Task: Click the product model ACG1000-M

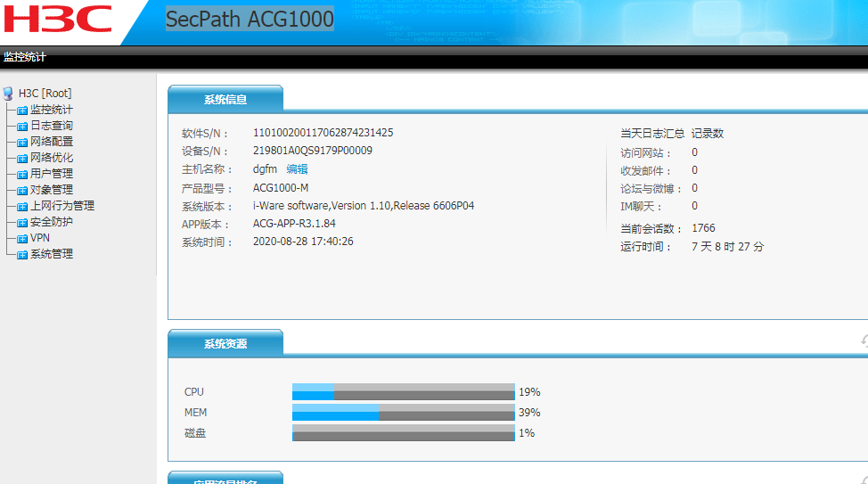Action: (x=281, y=188)
